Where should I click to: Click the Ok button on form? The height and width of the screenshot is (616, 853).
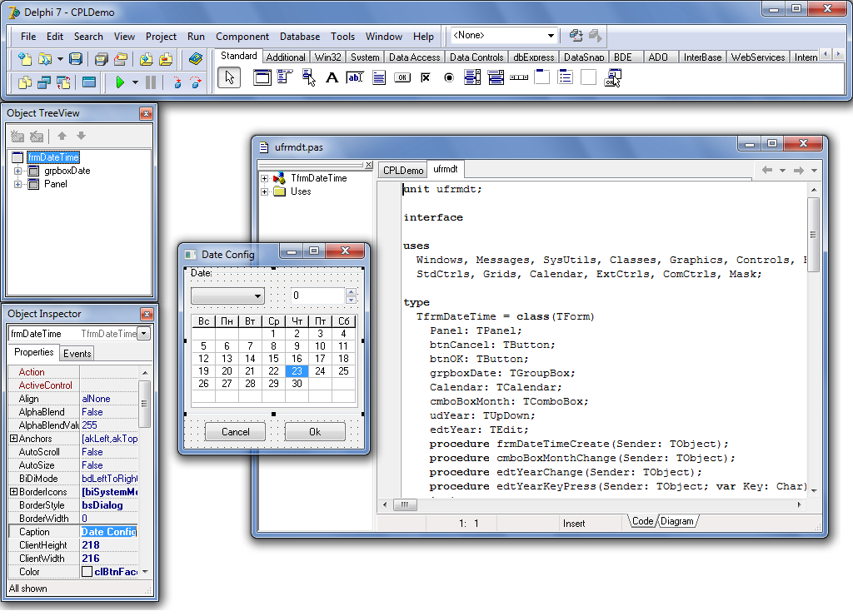(x=315, y=432)
